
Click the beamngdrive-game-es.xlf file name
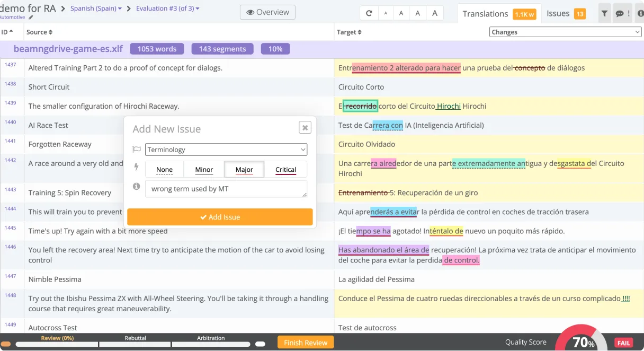click(68, 49)
